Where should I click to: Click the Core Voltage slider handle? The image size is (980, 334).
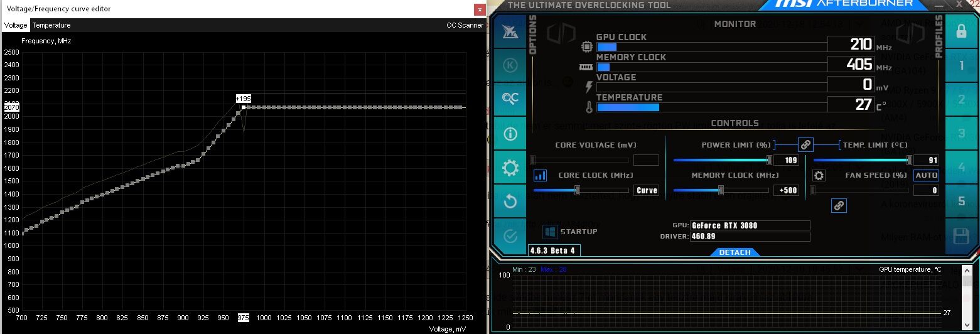[x=533, y=160]
